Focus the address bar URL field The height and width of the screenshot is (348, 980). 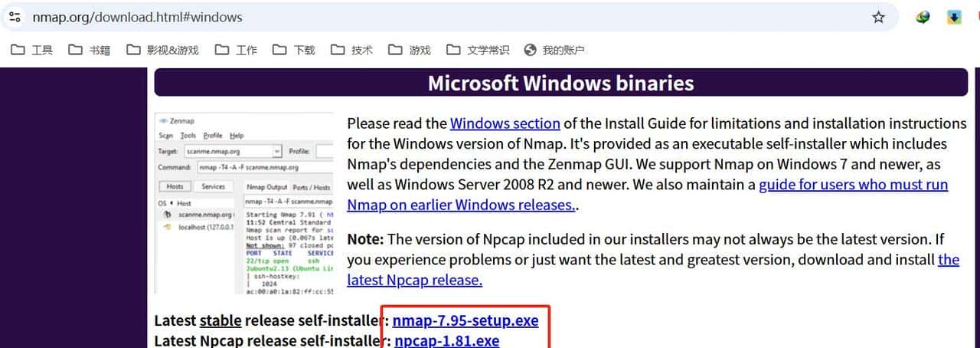point(383,17)
